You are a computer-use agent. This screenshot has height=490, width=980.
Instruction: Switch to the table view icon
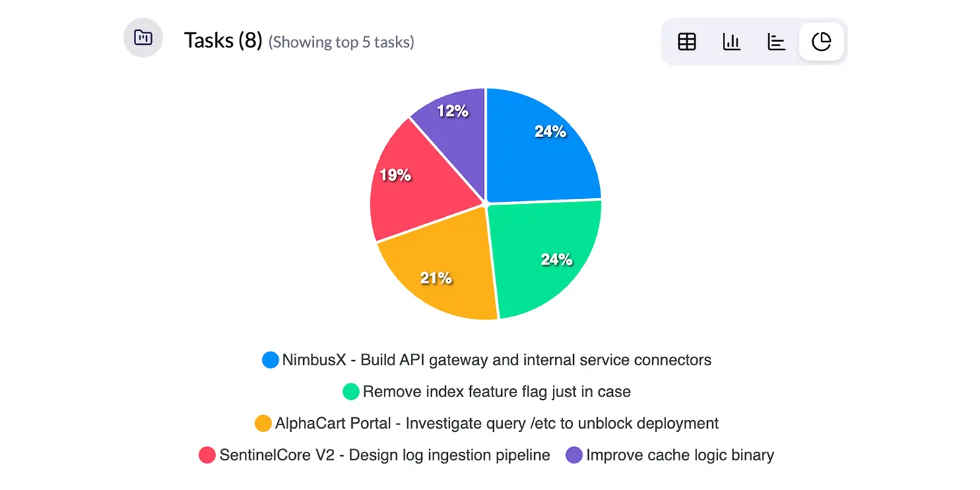coord(686,41)
